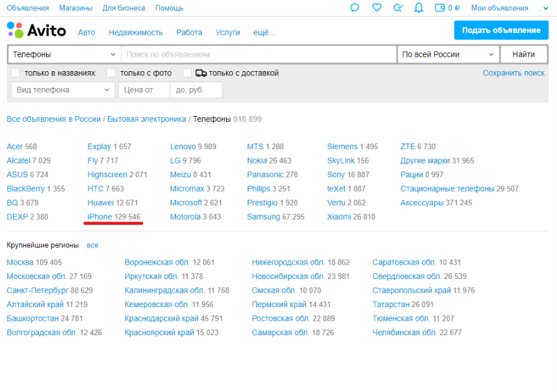557x392 pixels.
Task: Open 'По всей России' region dropdown
Action: tap(448, 54)
